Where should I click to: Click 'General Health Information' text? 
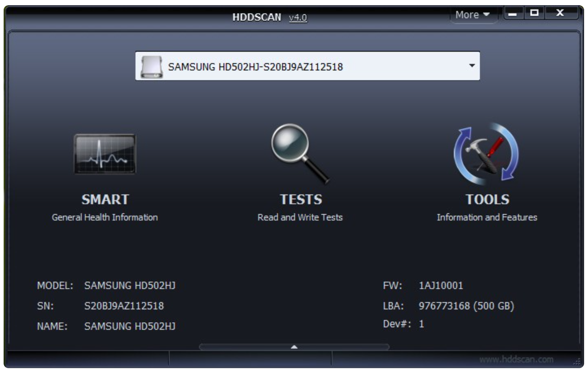(x=105, y=217)
